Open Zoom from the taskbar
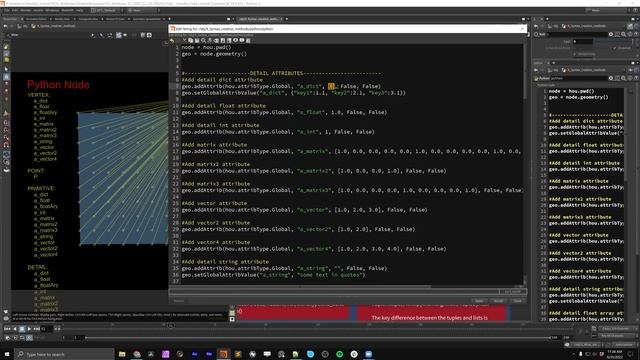640x360 pixels. (x=369, y=354)
